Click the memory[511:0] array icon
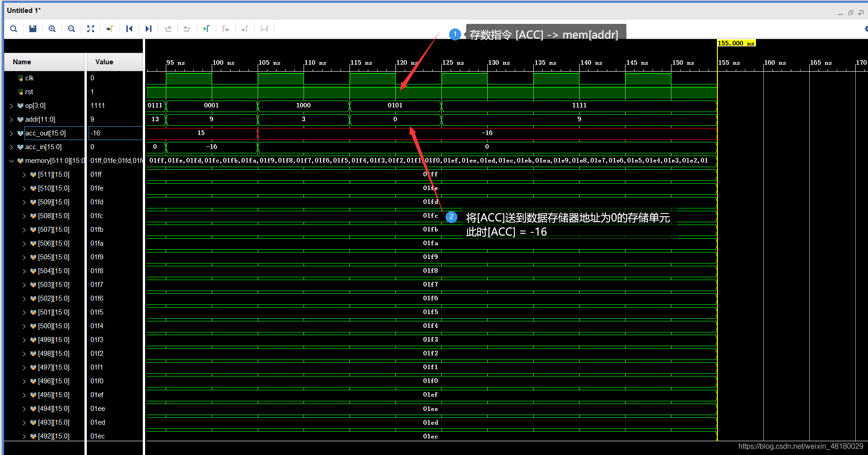The height and width of the screenshot is (455, 868). click(x=21, y=161)
